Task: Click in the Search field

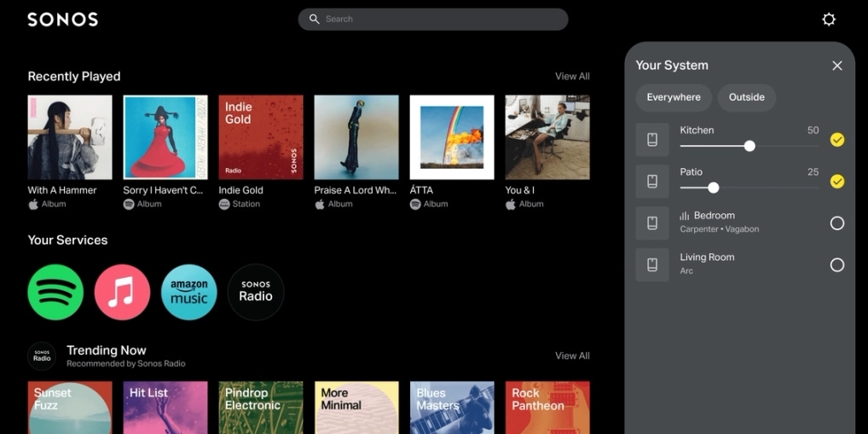Action: [433, 20]
